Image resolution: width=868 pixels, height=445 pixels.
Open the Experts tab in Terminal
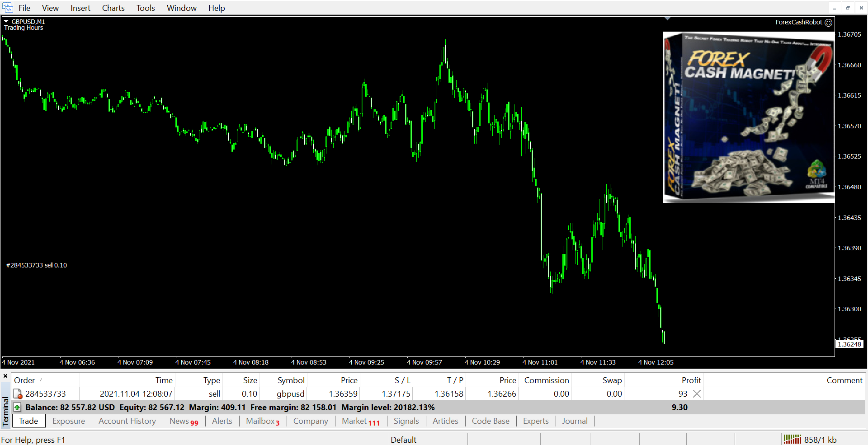[x=535, y=421]
